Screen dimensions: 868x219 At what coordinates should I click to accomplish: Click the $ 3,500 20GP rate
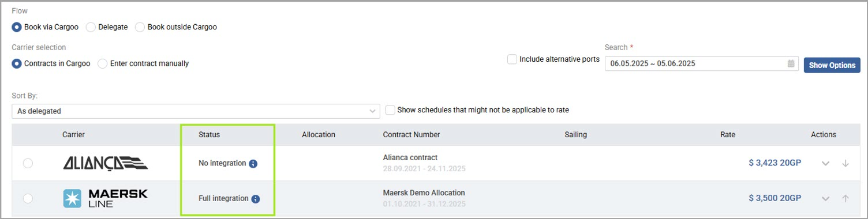pos(775,199)
